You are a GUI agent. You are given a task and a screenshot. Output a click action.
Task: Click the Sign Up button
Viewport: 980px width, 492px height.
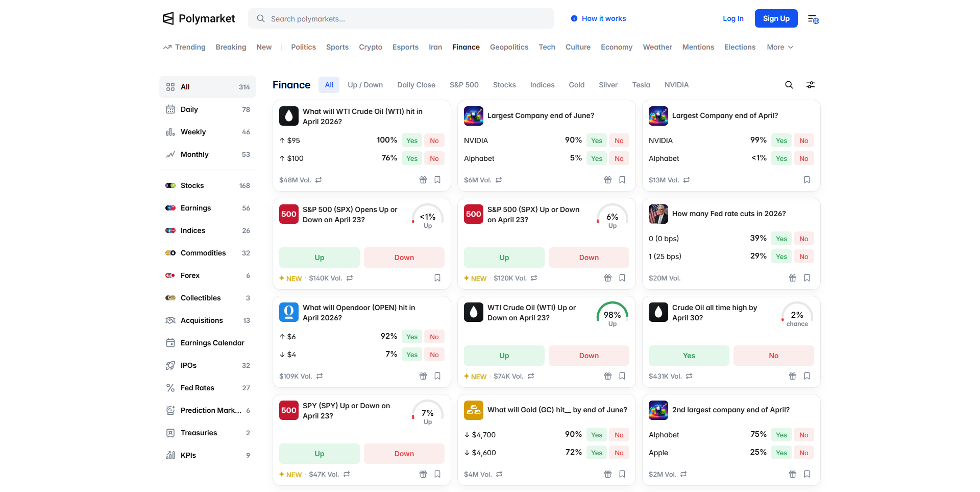(x=776, y=18)
